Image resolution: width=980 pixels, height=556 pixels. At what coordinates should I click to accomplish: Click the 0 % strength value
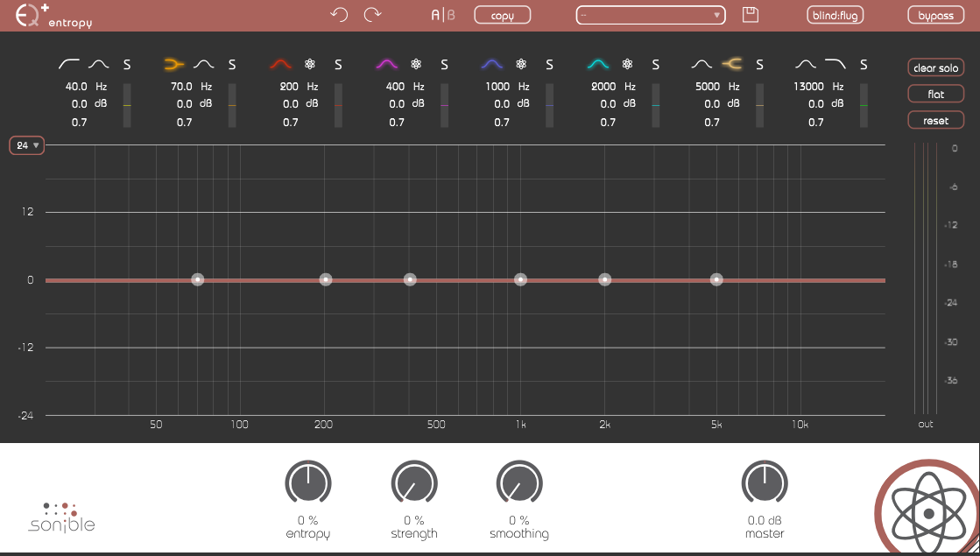click(x=414, y=520)
